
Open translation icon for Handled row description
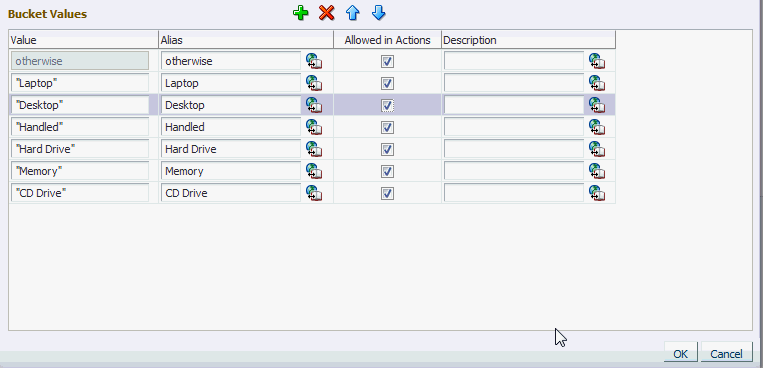[x=597, y=127]
